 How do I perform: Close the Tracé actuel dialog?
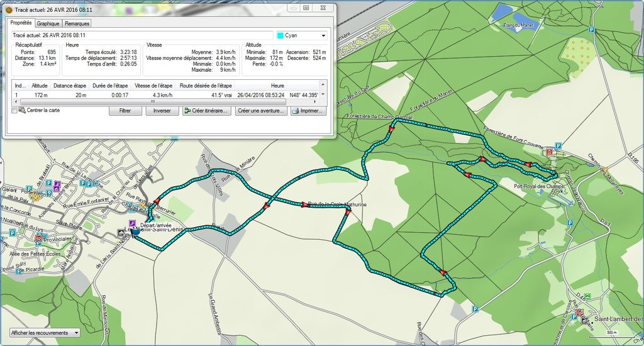click(x=323, y=8)
